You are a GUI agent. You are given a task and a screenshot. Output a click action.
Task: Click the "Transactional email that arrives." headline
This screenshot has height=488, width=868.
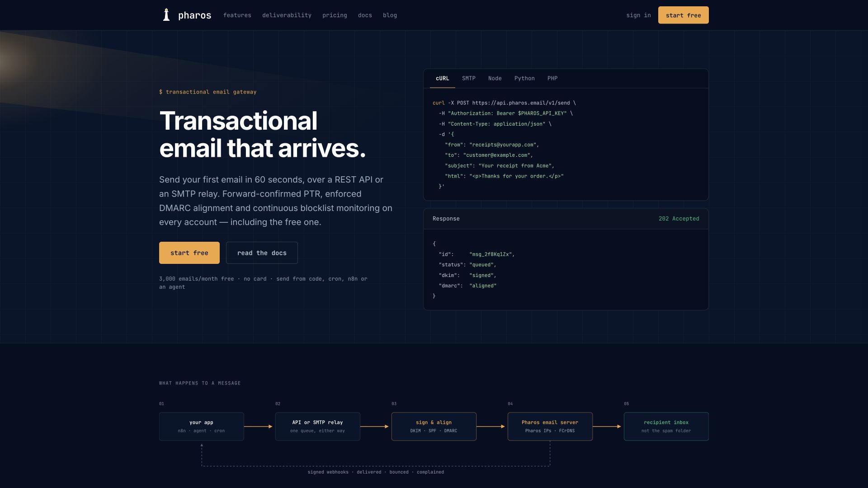(262, 135)
